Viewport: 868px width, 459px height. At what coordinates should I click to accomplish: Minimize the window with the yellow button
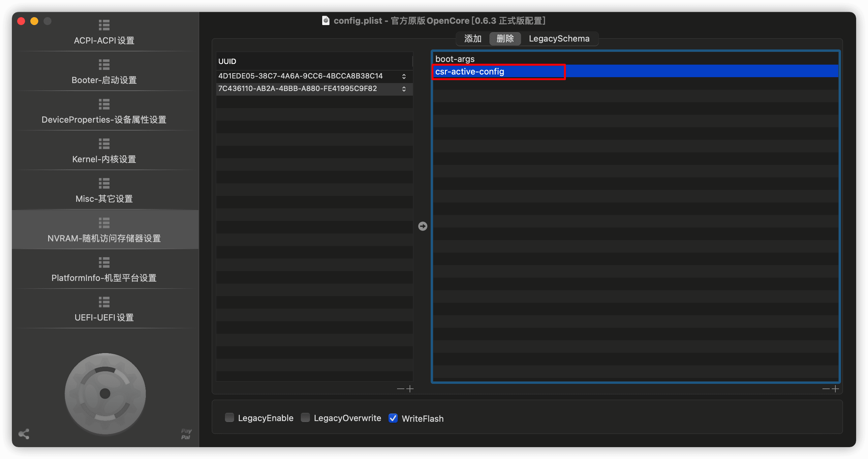[34, 21]
